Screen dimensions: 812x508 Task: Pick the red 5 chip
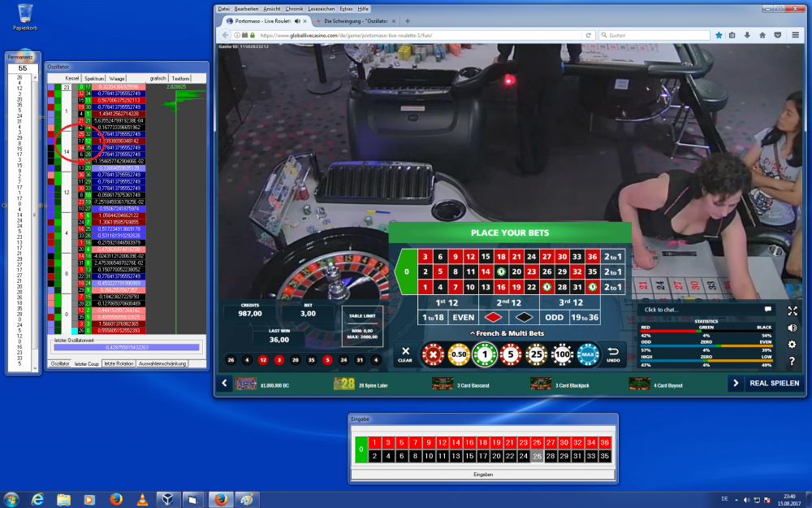pyautogui.click(x=511, y=354)
